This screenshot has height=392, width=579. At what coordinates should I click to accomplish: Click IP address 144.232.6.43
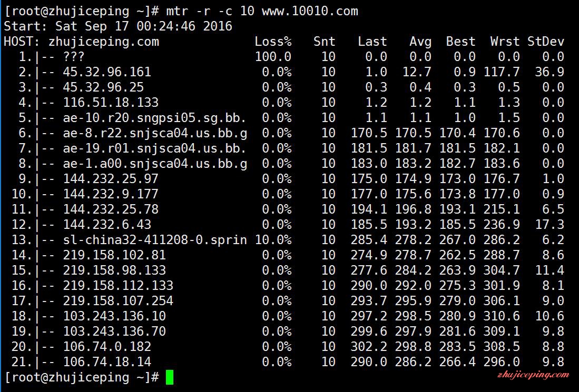tap(107, 225)
